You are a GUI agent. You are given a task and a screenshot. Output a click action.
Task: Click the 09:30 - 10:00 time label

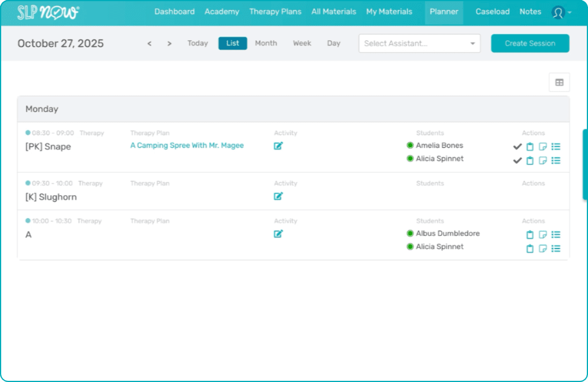[x=52, y=183]
